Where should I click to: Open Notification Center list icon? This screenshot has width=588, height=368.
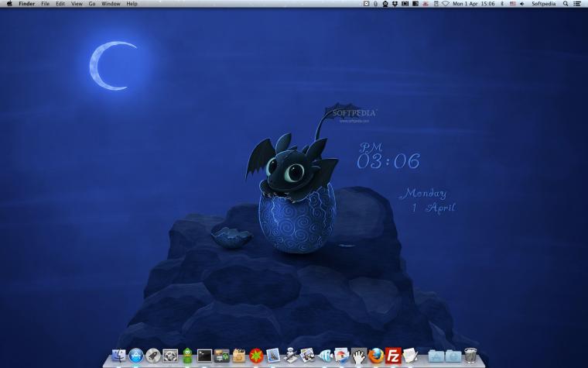(577, 4)
